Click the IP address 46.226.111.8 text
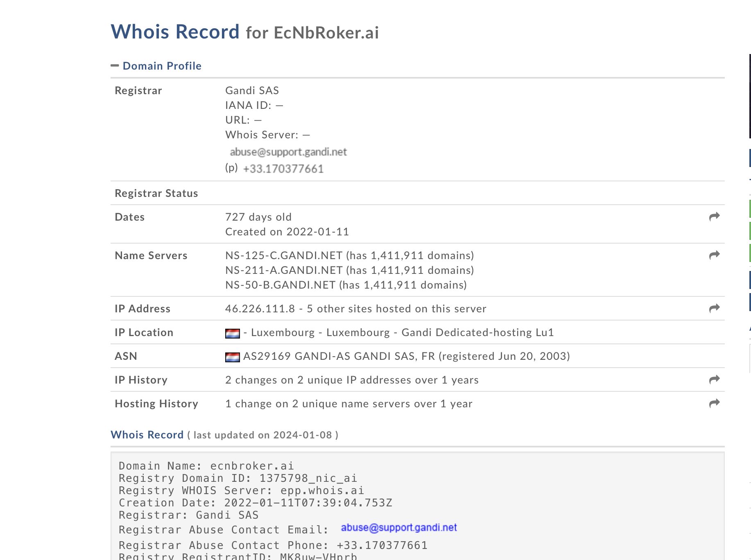 pyautogui.click(x=260, y=309)
